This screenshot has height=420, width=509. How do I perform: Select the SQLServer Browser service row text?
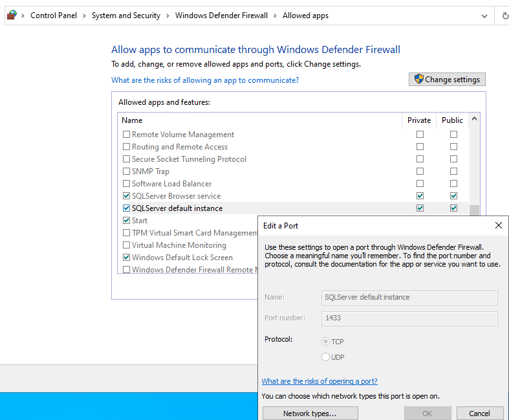point(177,196)
